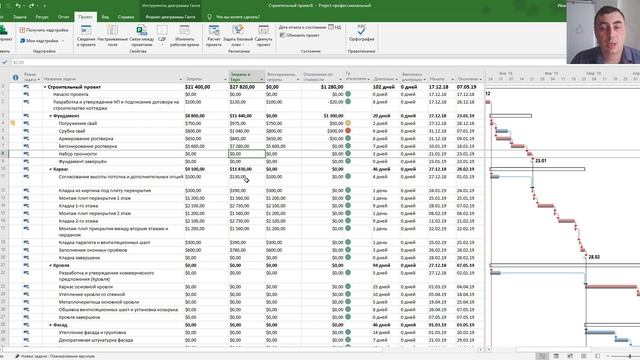Open the Отчет ribbon tab
The image size is (640, 360).
[64, 17]
